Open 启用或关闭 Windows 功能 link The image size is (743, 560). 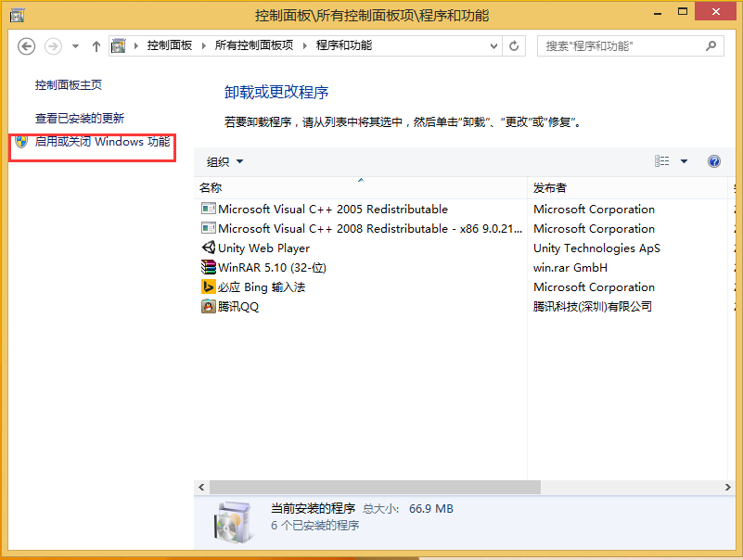click(102, 142)
